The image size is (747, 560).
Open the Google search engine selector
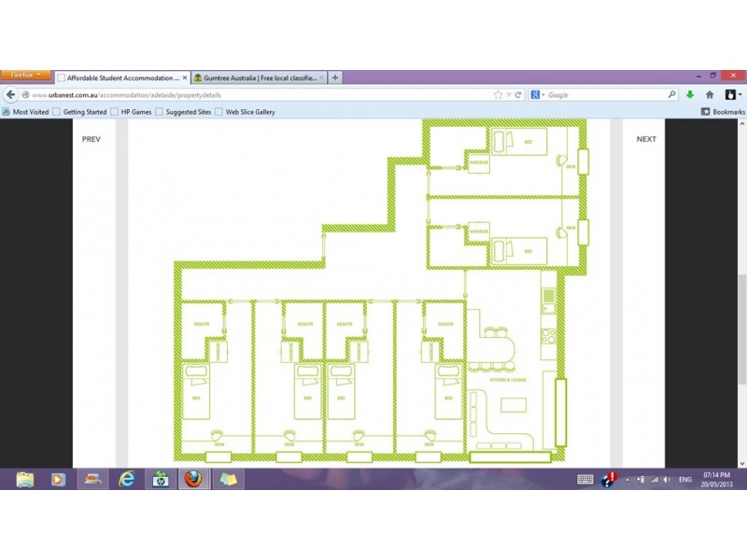pos(538,95)
